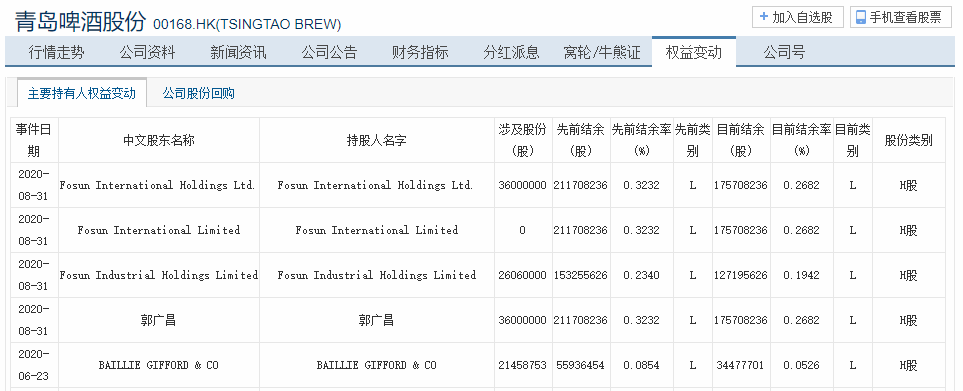The width and height of the screenshot is (963, 391).
Task: Click the 26060000 shares involved value
Action: (x=523, y=275)
